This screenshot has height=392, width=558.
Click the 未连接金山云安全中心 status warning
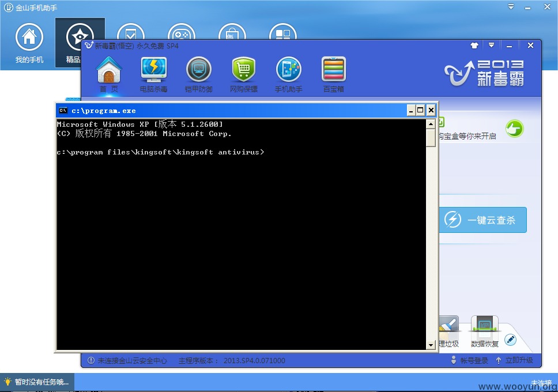pos(127,360)
